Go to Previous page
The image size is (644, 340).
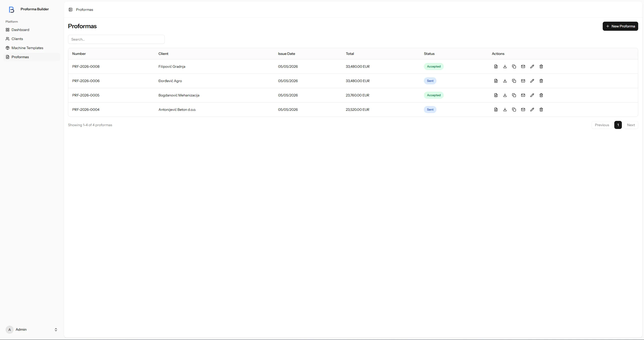pyautogui.click(x=602, y=125)
